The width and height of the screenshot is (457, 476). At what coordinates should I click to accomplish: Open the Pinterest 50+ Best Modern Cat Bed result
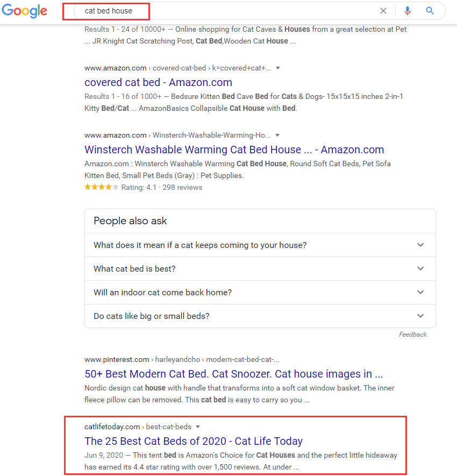click(233, 374)
